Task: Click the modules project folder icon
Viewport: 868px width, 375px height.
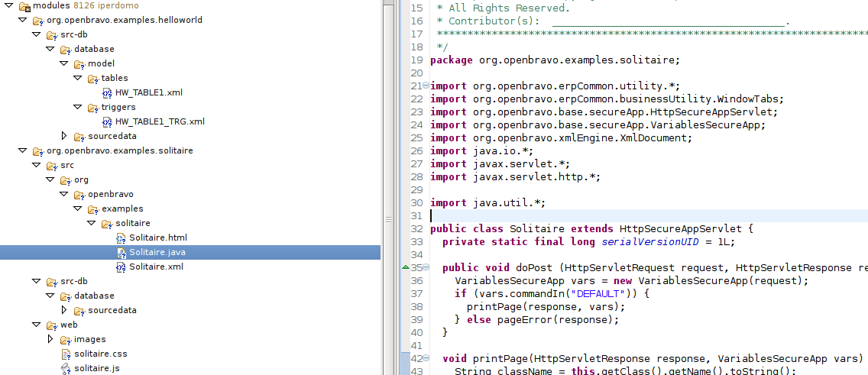Action: click(x=24, y=6)
